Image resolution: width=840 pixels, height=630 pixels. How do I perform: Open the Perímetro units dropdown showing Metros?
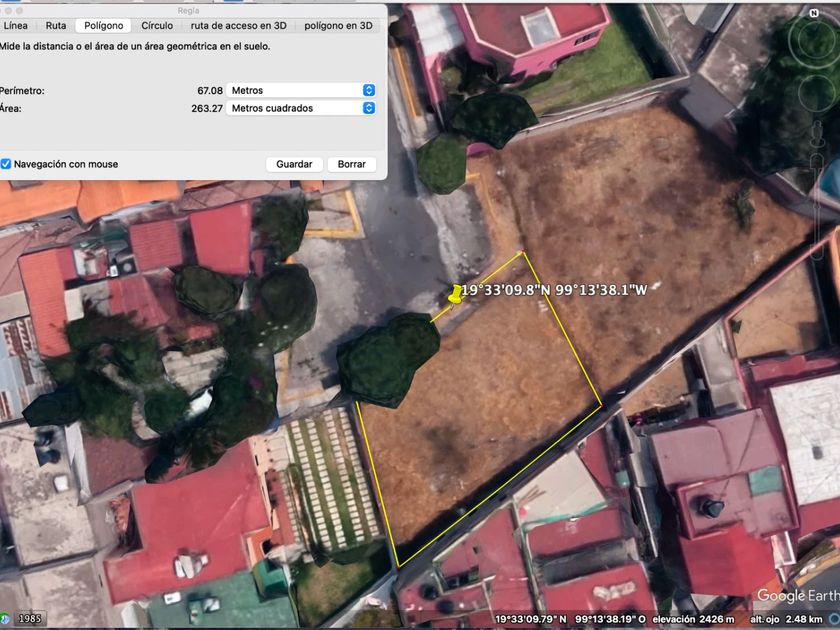coord(301,90)
